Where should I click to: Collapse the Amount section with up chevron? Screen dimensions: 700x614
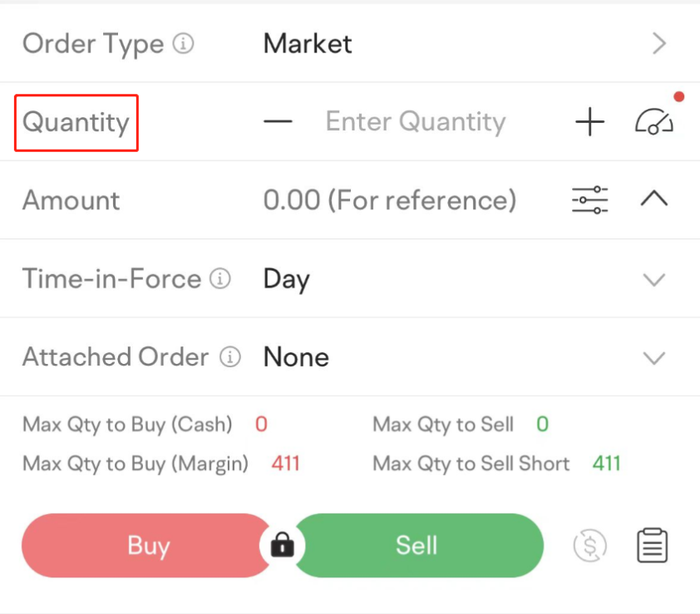(654, 198)
